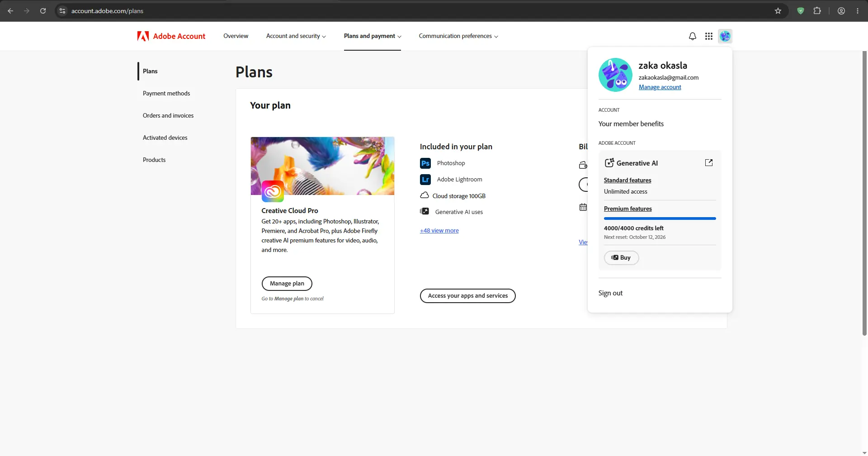Click Premium features link
This screenshot has width=868, height=456.
pyautogui.click(x=628, y=209)
